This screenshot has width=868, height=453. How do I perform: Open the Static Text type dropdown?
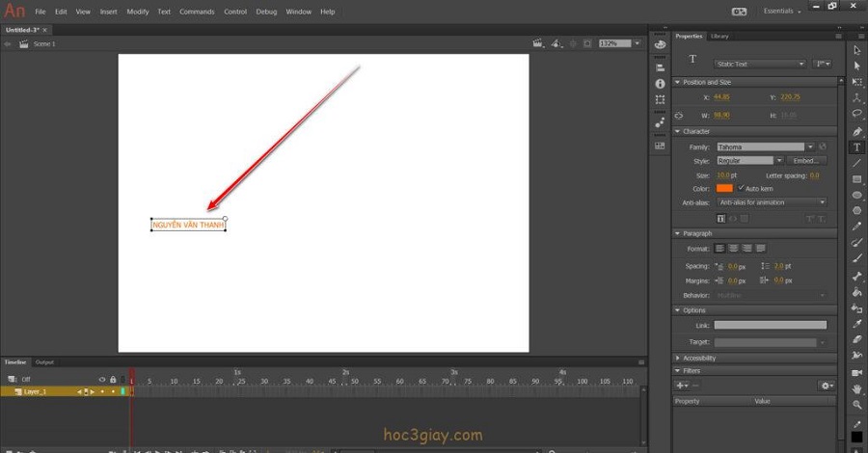pos(760,64)
